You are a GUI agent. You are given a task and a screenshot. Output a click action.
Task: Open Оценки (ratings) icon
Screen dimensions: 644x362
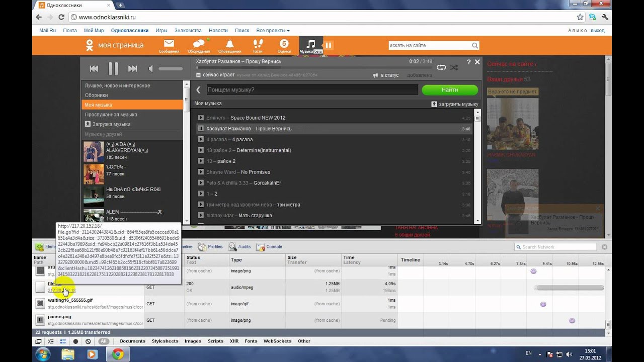pos(284,46)
